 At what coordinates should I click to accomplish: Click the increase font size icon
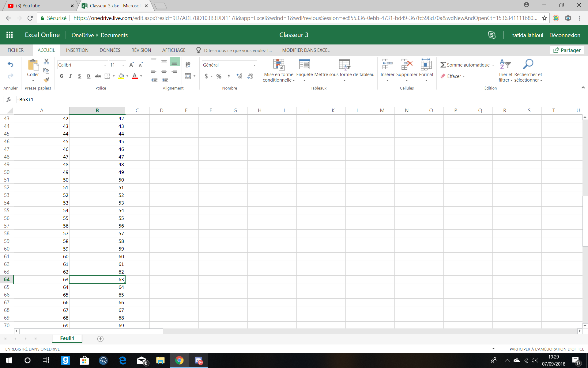(131, 65)
